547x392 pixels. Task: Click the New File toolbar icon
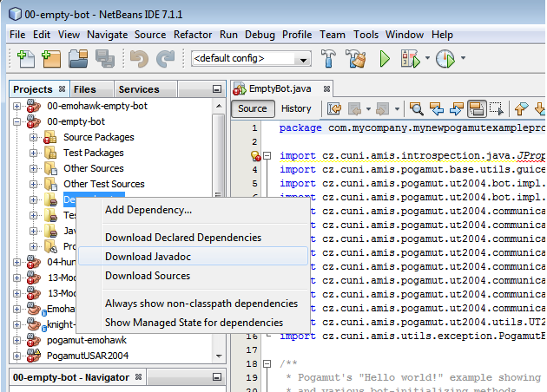(x=25, y=58)
